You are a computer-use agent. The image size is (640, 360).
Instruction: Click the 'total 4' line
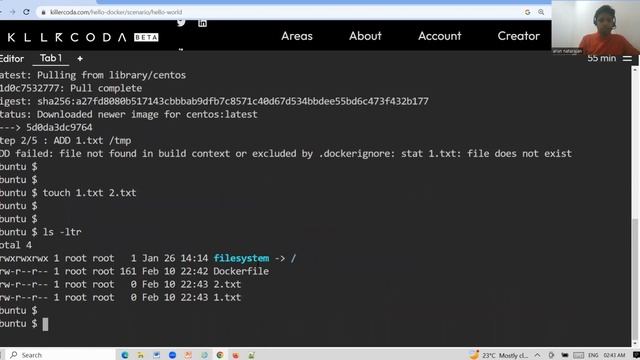pos(16,245)
